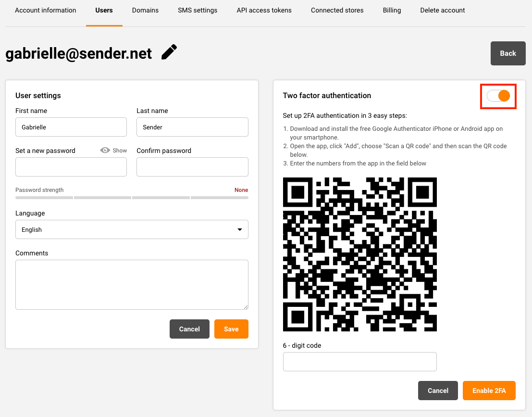Click the password strength meter bar
Viewport: 532px width, 417px height.
[x=132, y=197]
